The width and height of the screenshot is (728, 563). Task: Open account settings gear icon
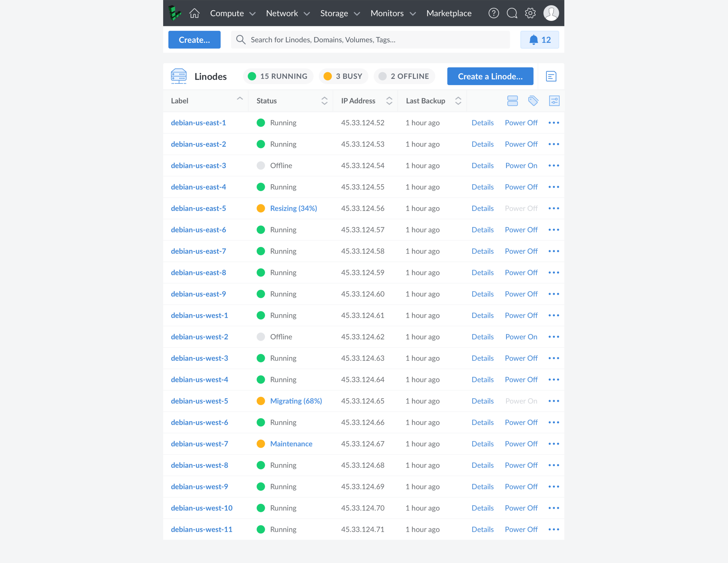(530, 13)
